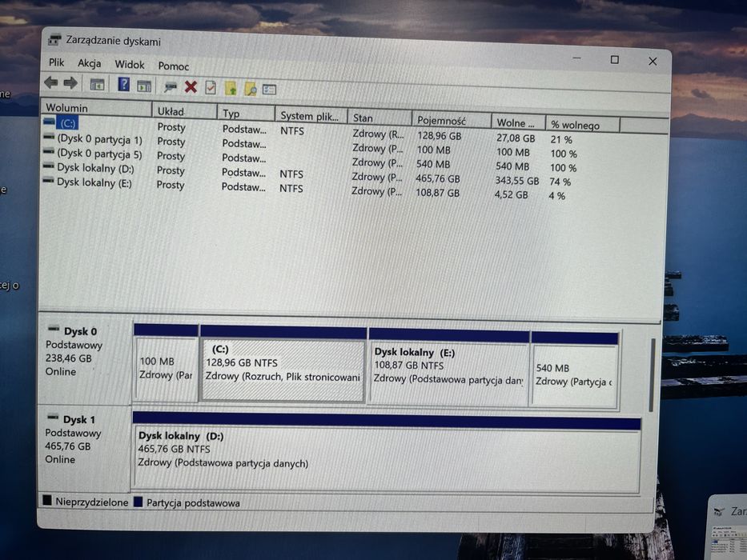This screenshot has width=747, height=560.
Task: Sort by the % wolnego column header
Action: pos(583,125)
